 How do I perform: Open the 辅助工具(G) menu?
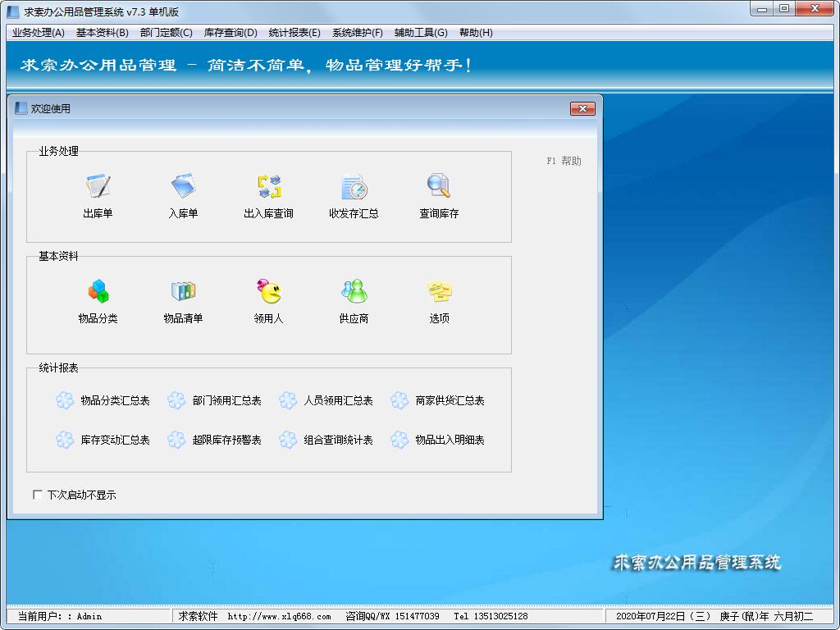click(421, 33)
